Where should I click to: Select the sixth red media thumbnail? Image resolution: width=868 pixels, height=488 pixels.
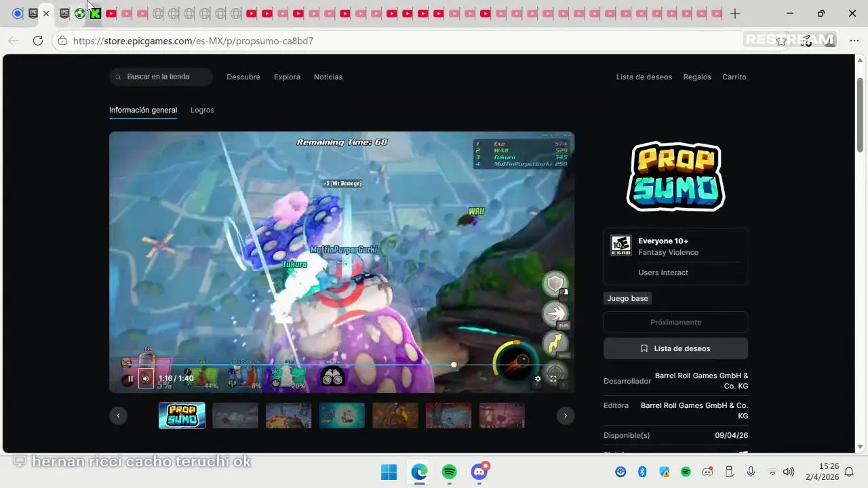[449, 415]
